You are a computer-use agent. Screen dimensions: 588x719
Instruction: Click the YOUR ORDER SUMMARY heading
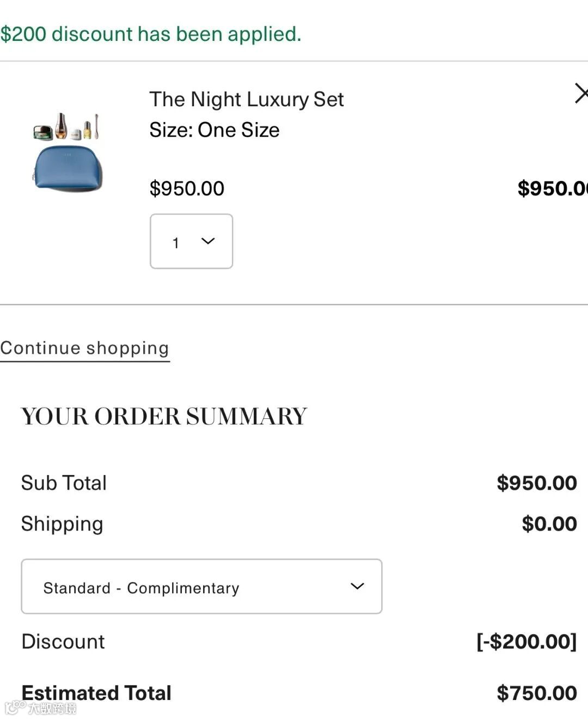164,417
